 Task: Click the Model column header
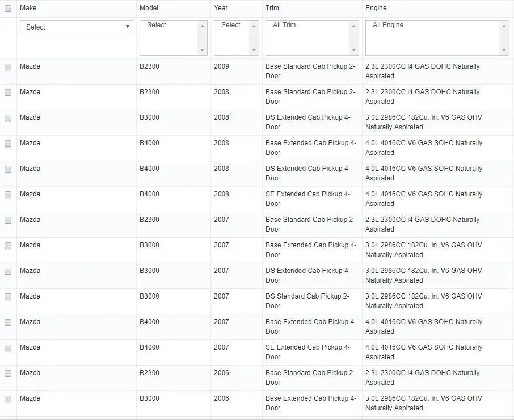click(x=149, y=8)
